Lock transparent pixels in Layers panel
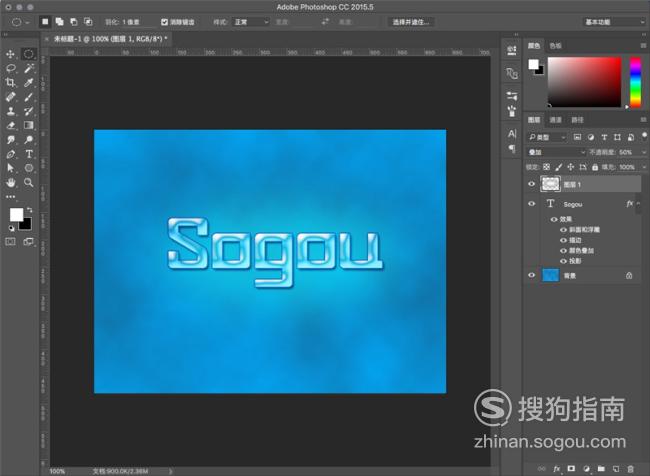This screenshot has height=476, width=650. click(546, 167)
